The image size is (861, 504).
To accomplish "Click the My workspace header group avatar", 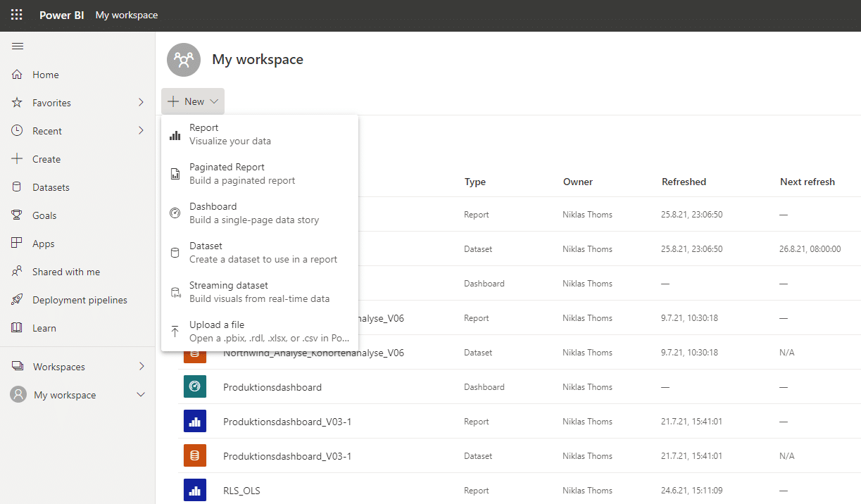I will [184, 60].
